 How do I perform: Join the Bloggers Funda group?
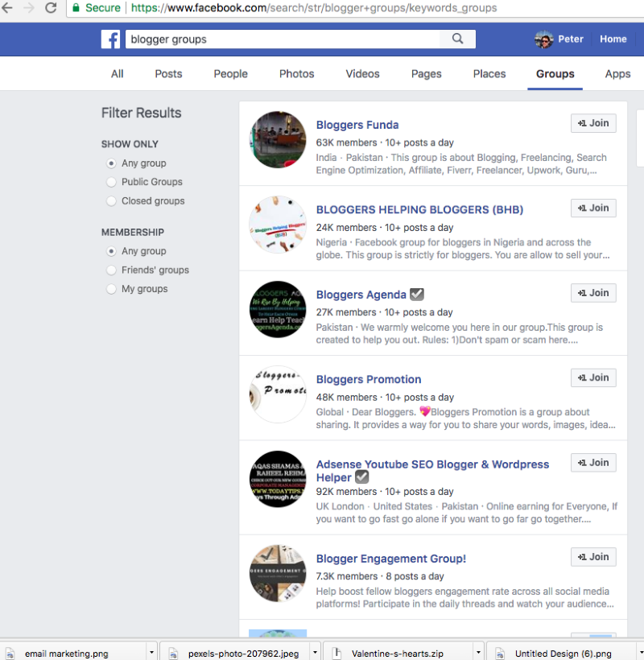593,123
